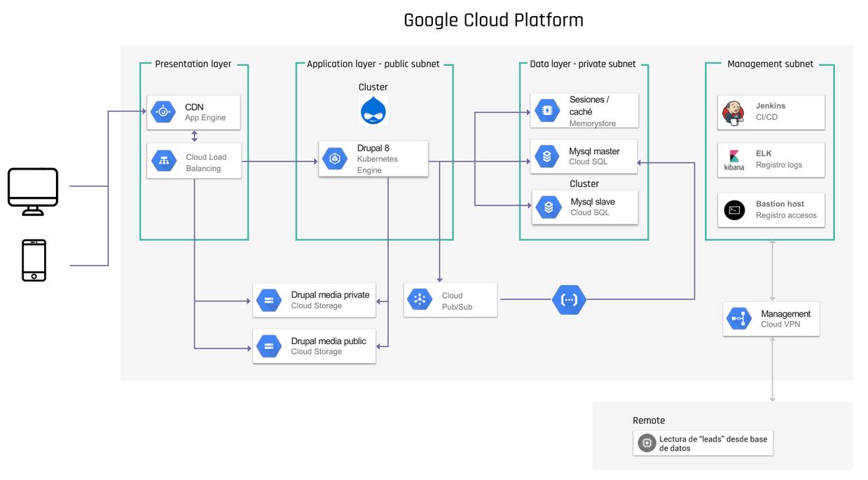The height and width of the screenshot is (480, 868).
Task: Click the Drupal media public storage icon
Action: [269, 346]
